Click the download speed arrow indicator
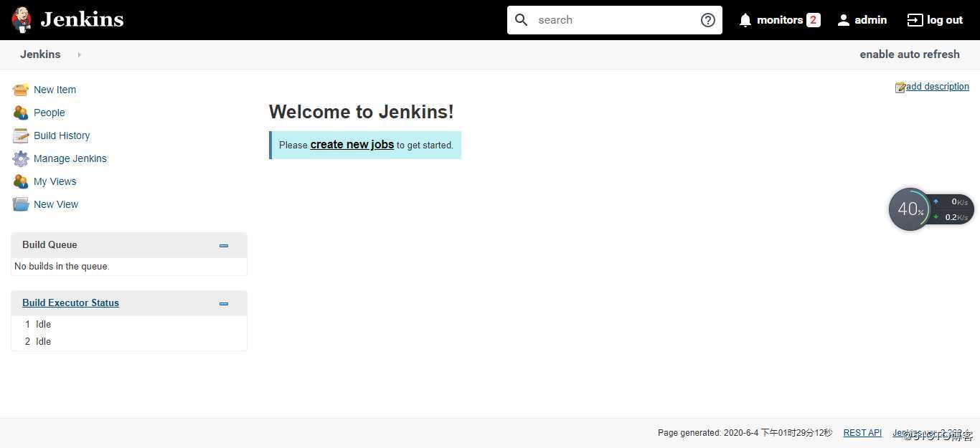 [x=936, y=216]
